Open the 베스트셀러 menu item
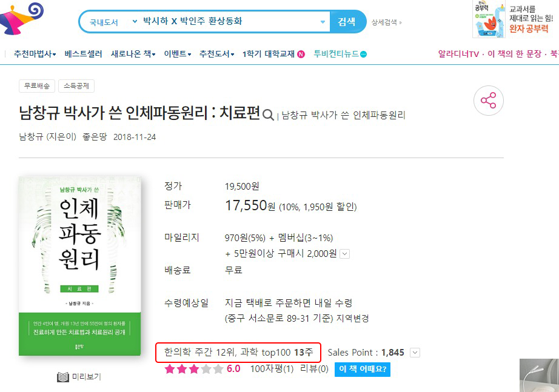 pos(83,54)
